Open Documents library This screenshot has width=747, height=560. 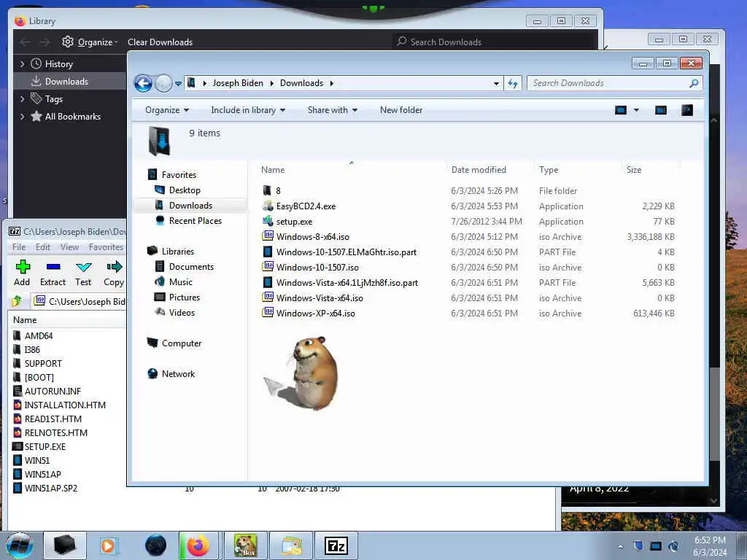pyautogui.click(x=191, y=267)
